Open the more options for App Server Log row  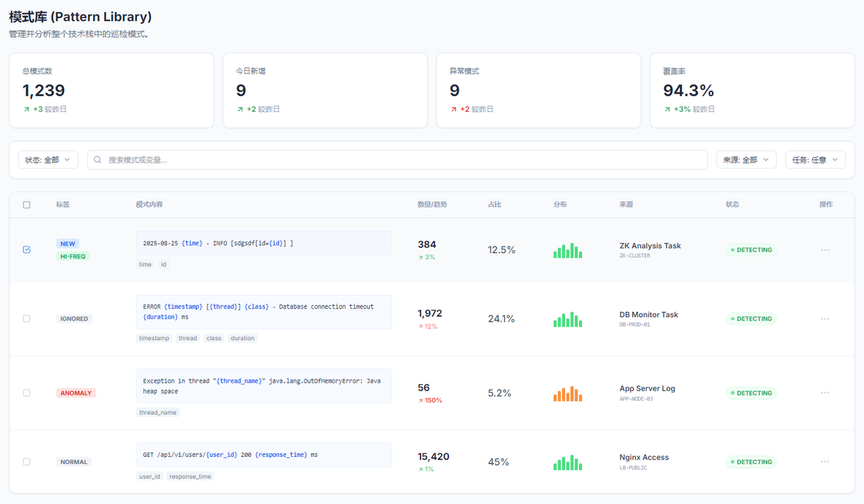coord(825,393)
